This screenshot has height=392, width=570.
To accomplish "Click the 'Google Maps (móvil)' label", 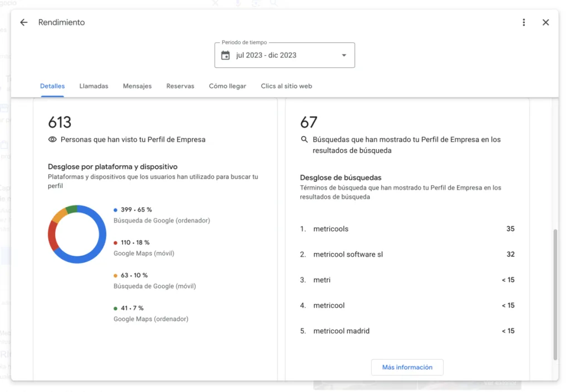I will click(x=144, y=254).
